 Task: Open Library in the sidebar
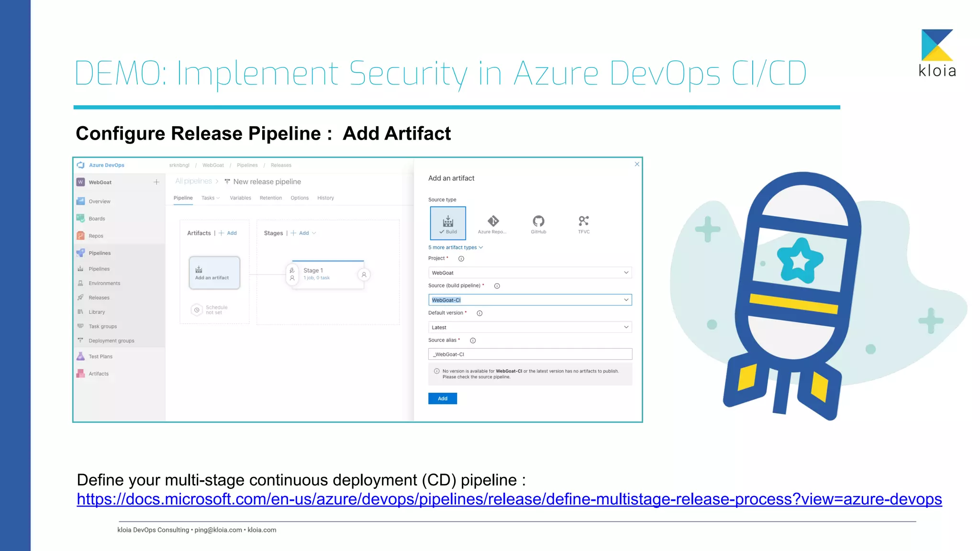point(97,312)
